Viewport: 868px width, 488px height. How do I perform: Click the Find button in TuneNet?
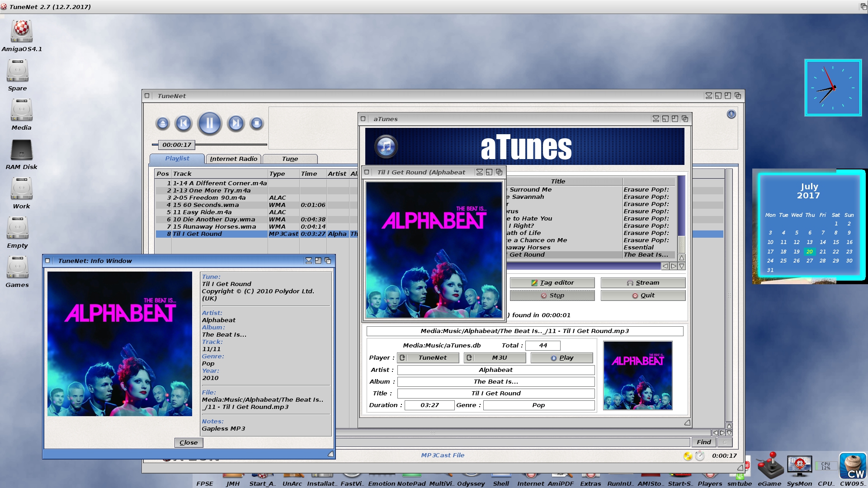[x=703, y=442]
